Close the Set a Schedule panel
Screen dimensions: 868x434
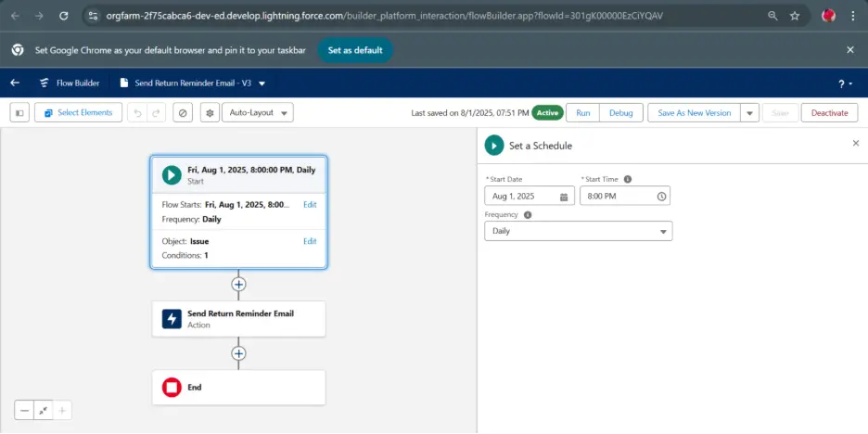pos(855,143)
